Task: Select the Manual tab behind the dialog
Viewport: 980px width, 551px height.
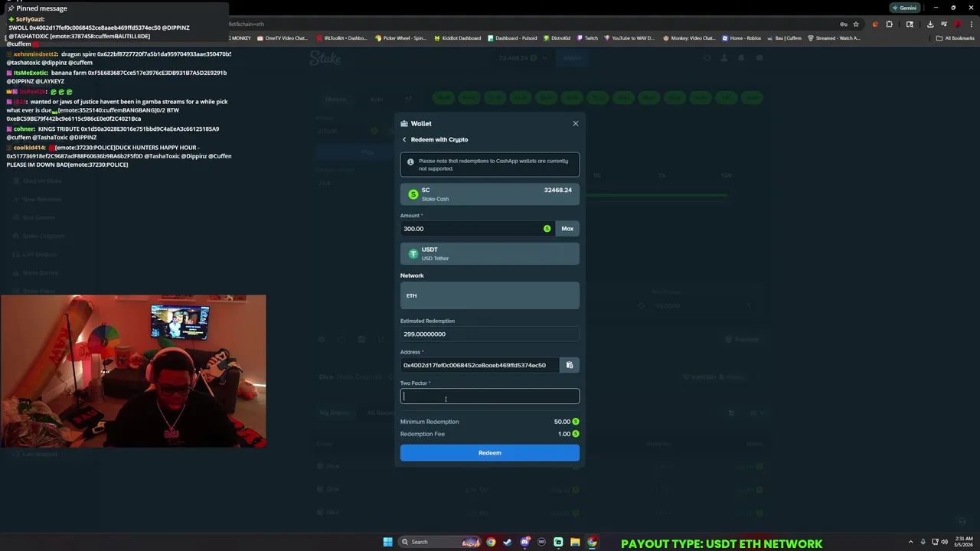Action: point(335,99)
